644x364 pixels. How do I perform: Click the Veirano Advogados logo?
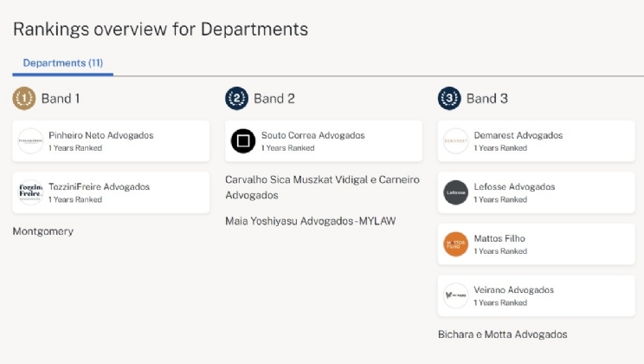tap(455, 296)
